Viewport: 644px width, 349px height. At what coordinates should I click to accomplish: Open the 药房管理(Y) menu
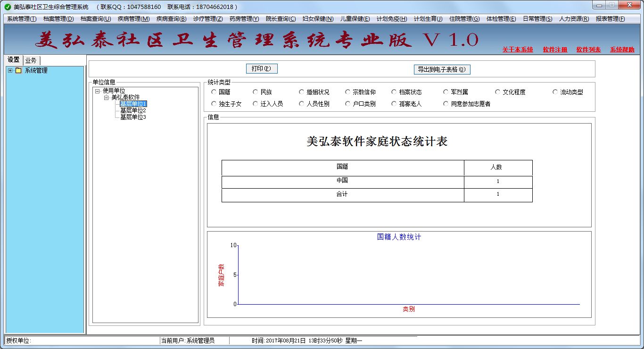click(244, 19)
